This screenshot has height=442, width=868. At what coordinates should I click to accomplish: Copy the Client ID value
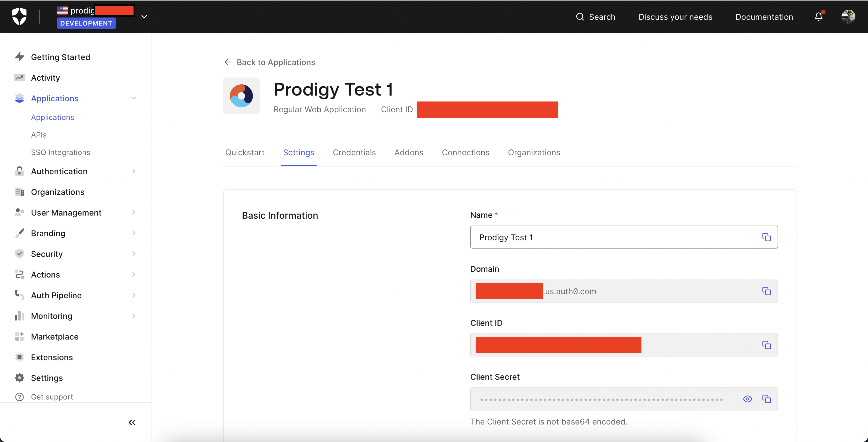(766, 345)
